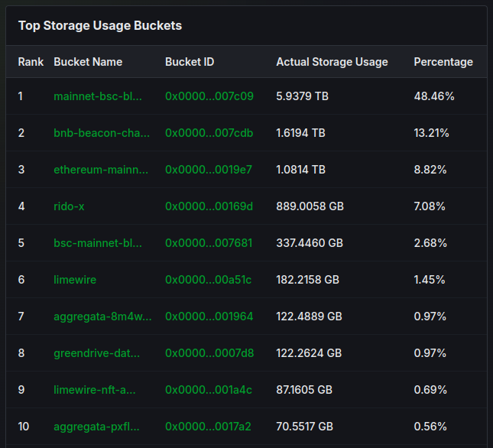Screen dimensions: 493x448
Task: Open the limewire bucket link
Action: pos(75,280)
